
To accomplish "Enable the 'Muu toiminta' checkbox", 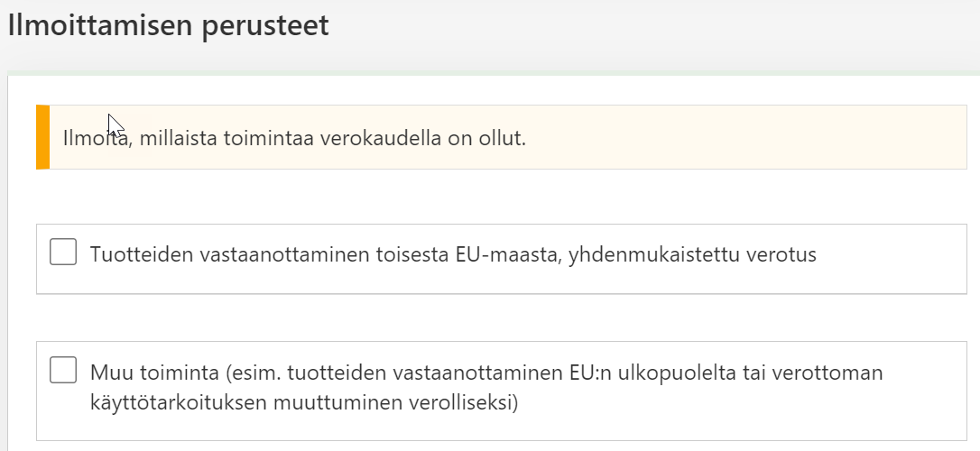I will pyautogui.click(x=63, y=370).
